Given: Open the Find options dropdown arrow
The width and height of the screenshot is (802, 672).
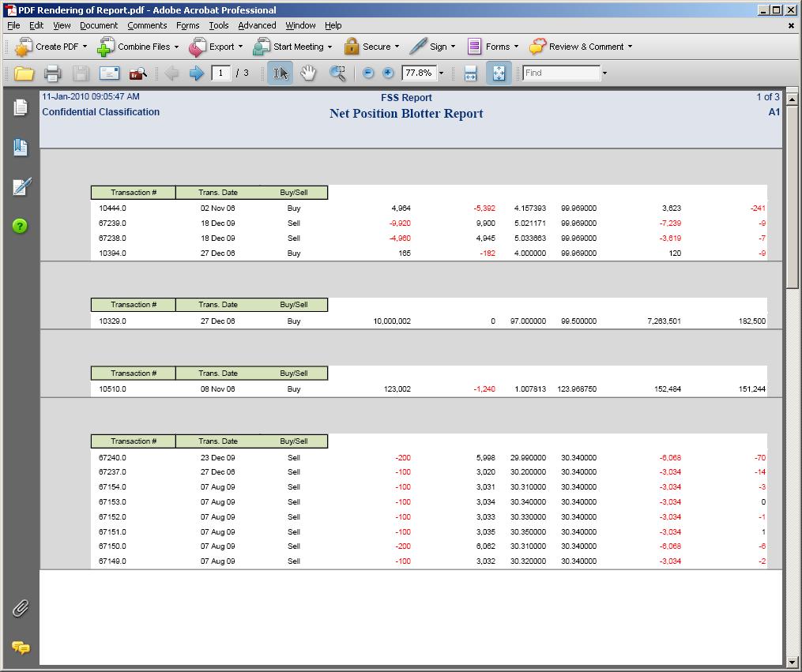Looking at the screenshot, I should coord(604,73).
